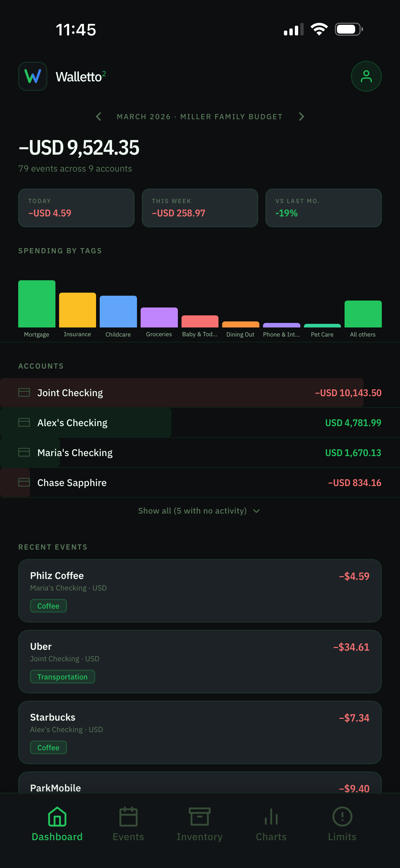
Task: Select the yellow Insurance bar
Action: (x=78, y=310)
